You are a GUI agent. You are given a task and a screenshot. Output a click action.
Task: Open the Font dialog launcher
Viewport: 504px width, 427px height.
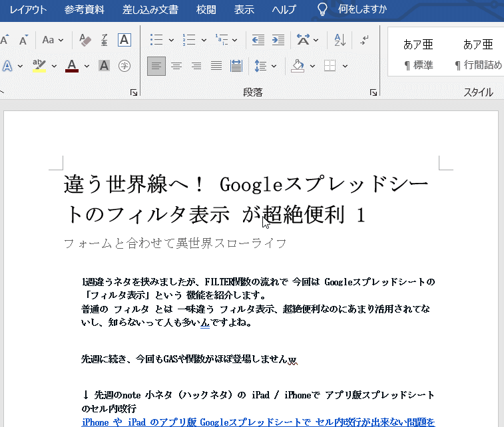(134, 93)
